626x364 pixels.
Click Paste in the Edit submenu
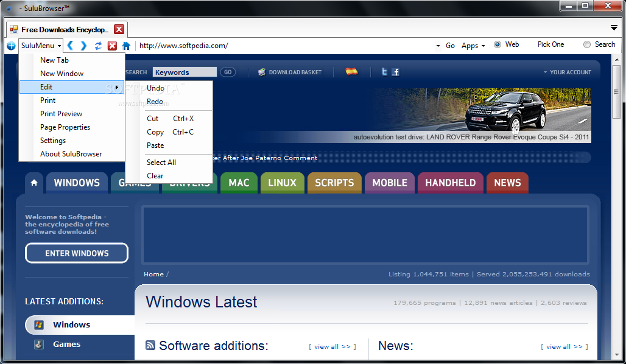[169, 145]
